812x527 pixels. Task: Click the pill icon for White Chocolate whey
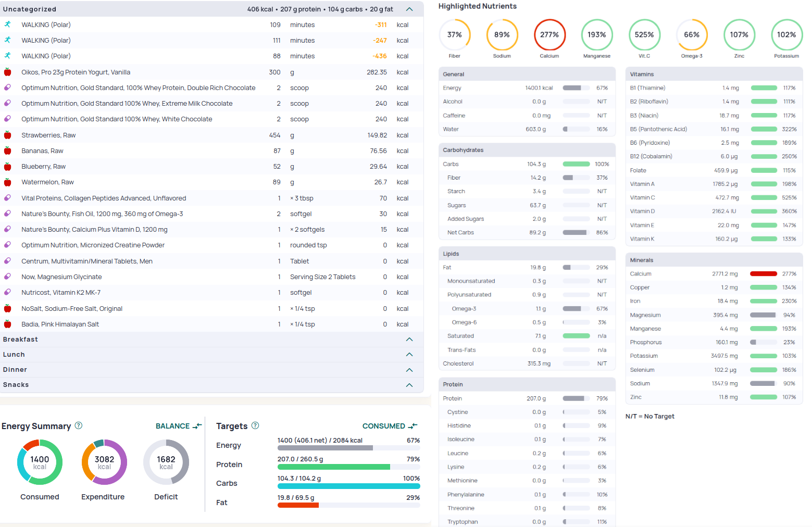click(x=7, y=119)
